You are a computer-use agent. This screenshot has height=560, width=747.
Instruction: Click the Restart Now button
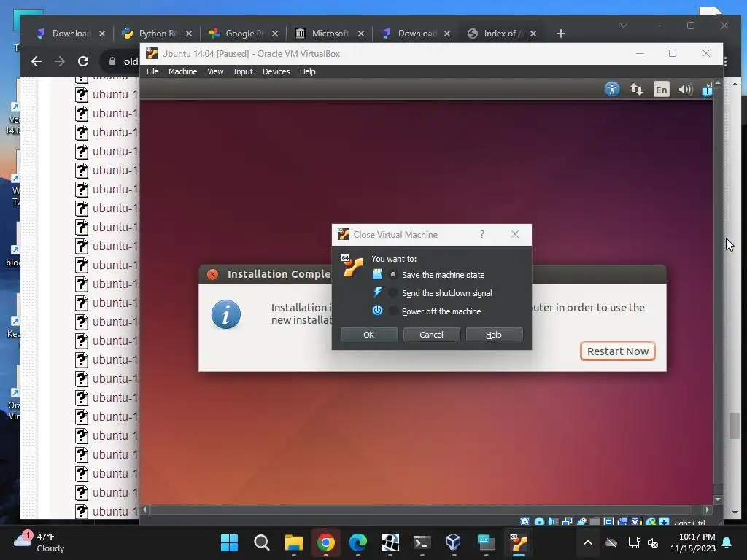point(617,351)
